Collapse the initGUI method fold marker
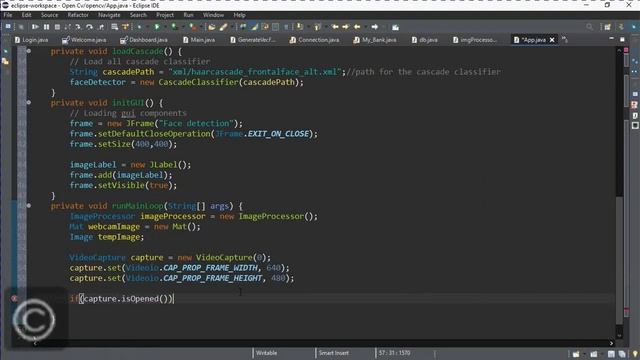Image resolution: width=640 pixels, height=360 pixels. [x=29, y=102]
